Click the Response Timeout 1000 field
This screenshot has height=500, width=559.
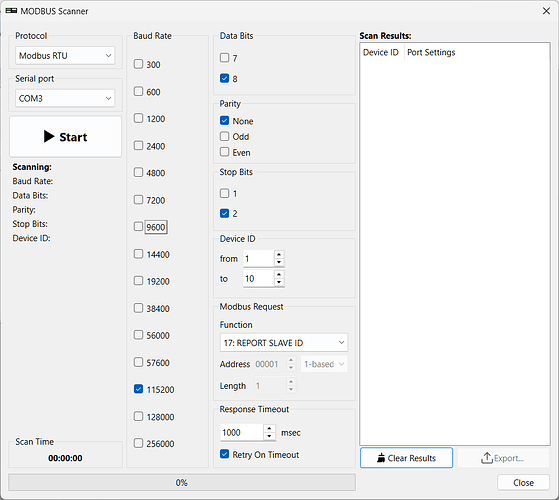(242, 433)
